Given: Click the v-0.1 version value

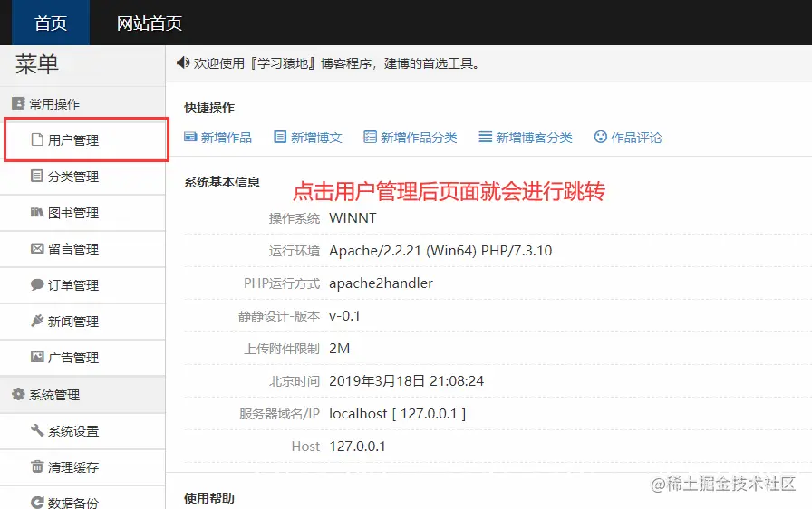Looking at the screenshot, I should 345,316.
